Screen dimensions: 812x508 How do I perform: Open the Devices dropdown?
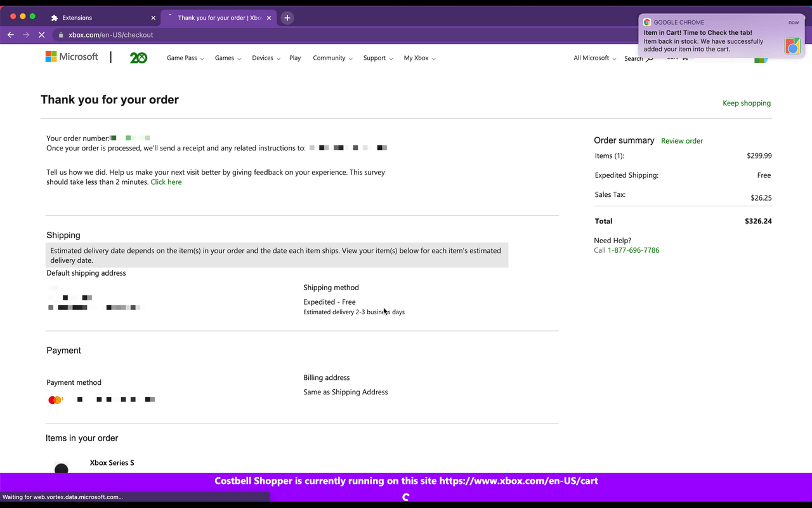(x=266, y=58)
